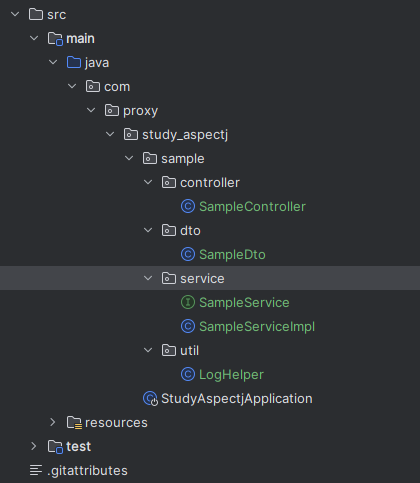Click the study_aspectj package icon
The height and width of the screenshot is (483, 420).
point(131,134)
